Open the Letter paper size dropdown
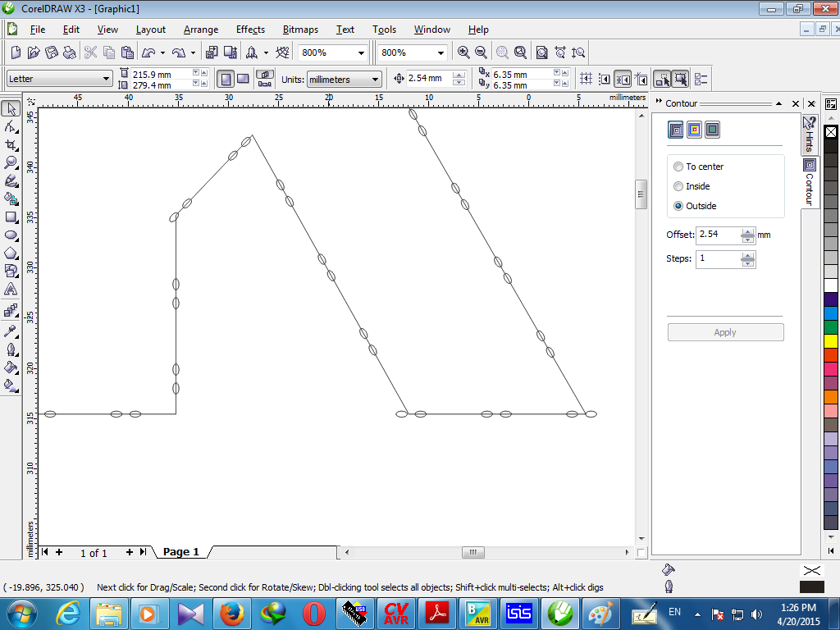 [x=106, y=79]
